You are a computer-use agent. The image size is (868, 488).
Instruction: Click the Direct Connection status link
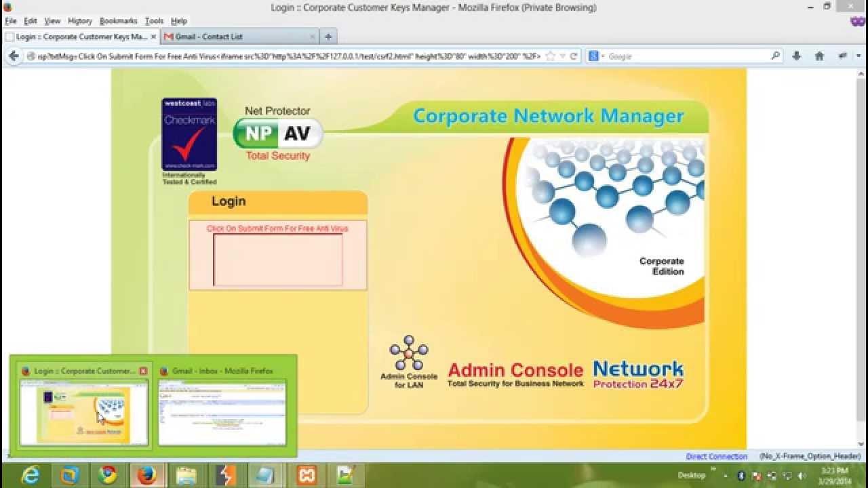click(x=717, y=456)
